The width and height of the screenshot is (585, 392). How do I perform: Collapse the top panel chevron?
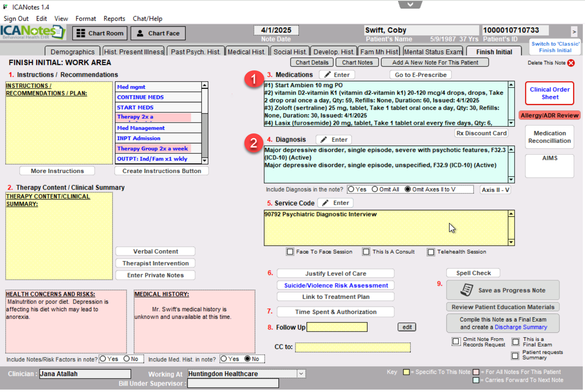tap(410, 4)
